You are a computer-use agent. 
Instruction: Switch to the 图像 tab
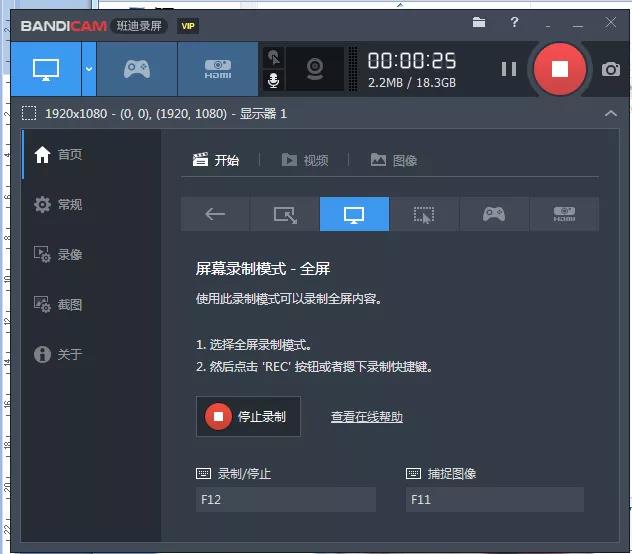coord(393,160)
